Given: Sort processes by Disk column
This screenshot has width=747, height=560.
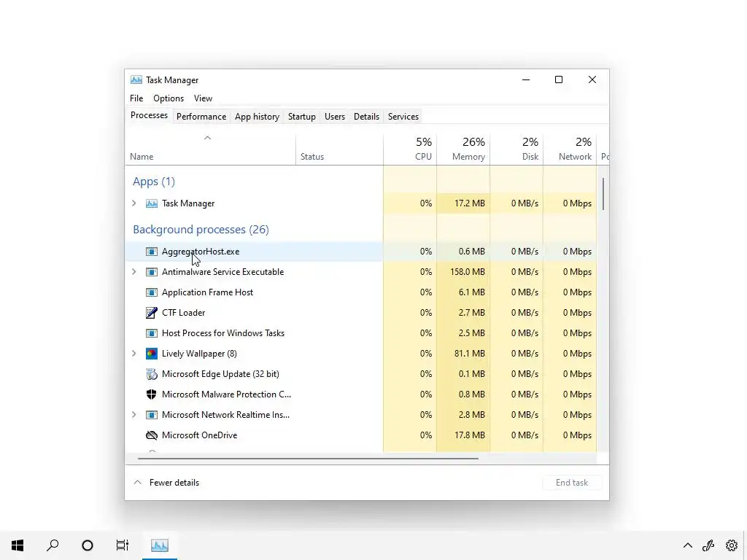Looking at the screenshot, I should coord(516,149).
